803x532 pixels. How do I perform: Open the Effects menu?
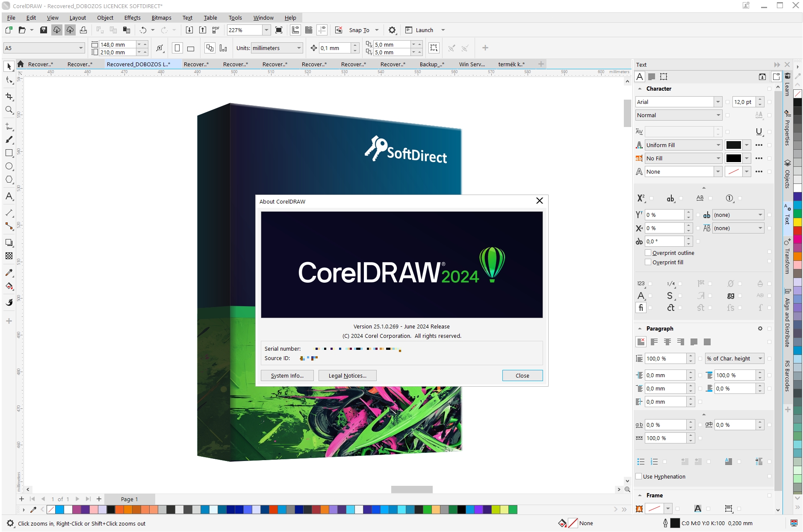[132, 18]
